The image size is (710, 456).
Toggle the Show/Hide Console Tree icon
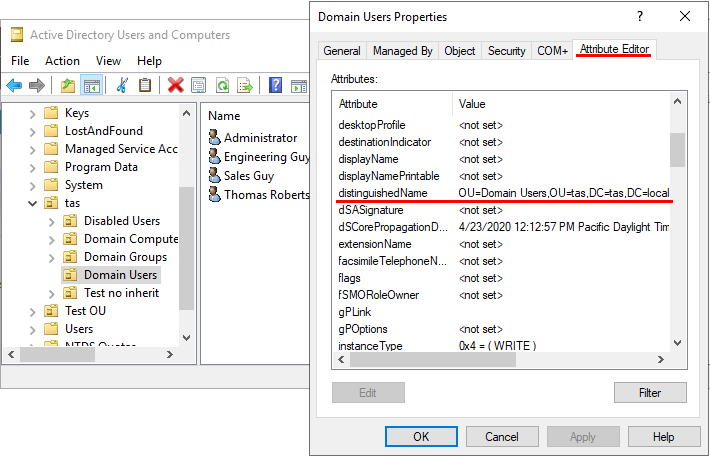pyautogui.click(x=91, y=86)
